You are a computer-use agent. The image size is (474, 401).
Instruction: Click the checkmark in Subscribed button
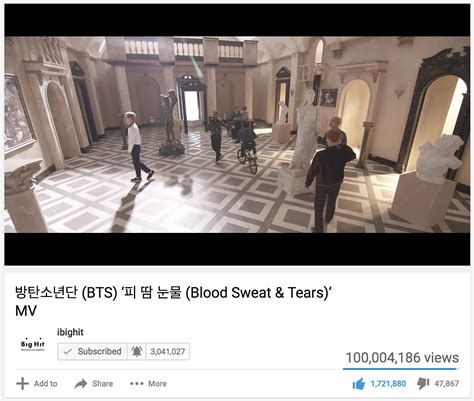tap(68, 351)
